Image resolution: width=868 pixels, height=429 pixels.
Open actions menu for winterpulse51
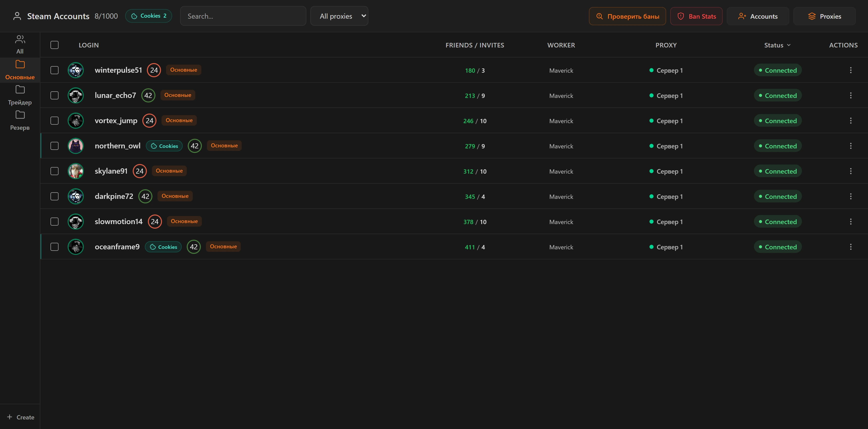click(x=851, y=70)
